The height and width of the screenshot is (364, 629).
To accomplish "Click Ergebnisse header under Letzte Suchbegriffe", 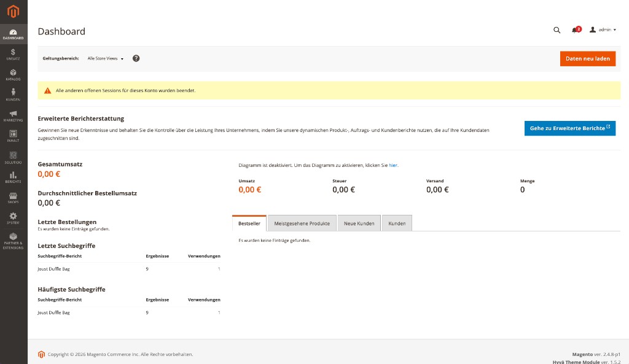I will tap(157, 256).
